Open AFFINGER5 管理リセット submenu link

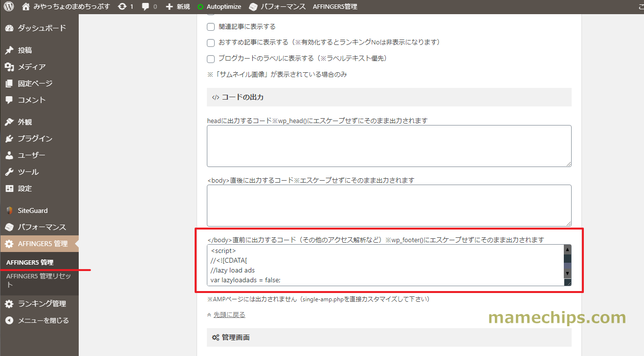(x=38, y=280)
